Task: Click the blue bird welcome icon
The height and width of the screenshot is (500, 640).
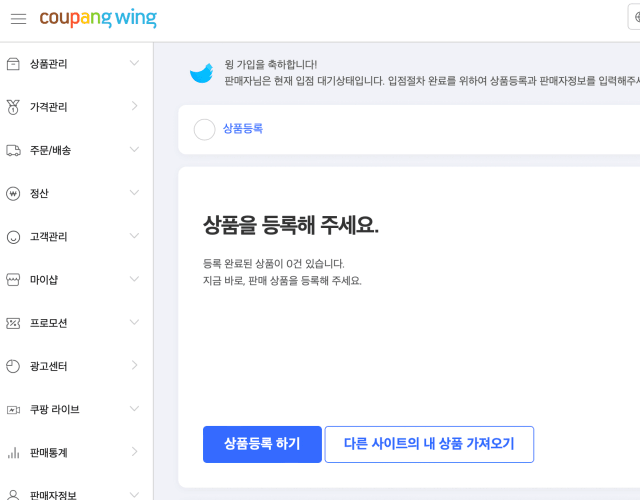Action: tap(202, 73)
